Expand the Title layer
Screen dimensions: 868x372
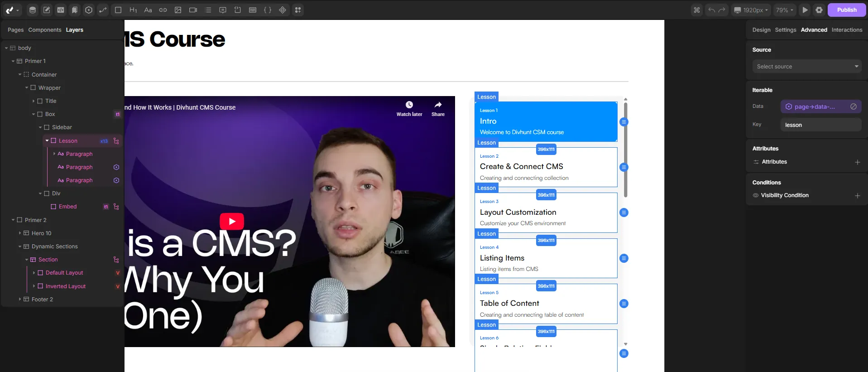[34, 101]
